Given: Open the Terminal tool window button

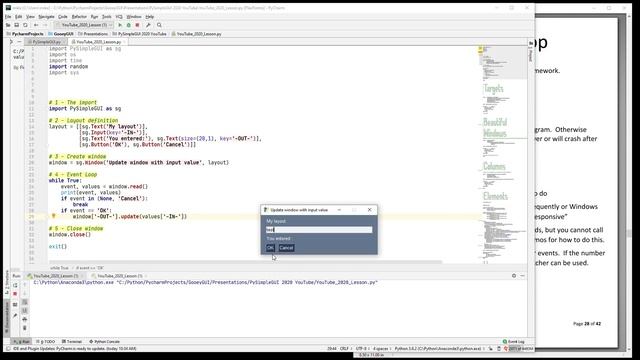Looking at the screenshot, I should pos(72,342).
